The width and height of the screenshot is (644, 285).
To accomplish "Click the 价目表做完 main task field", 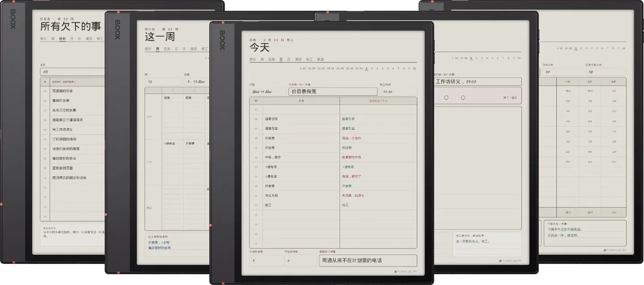I will 332,91.
